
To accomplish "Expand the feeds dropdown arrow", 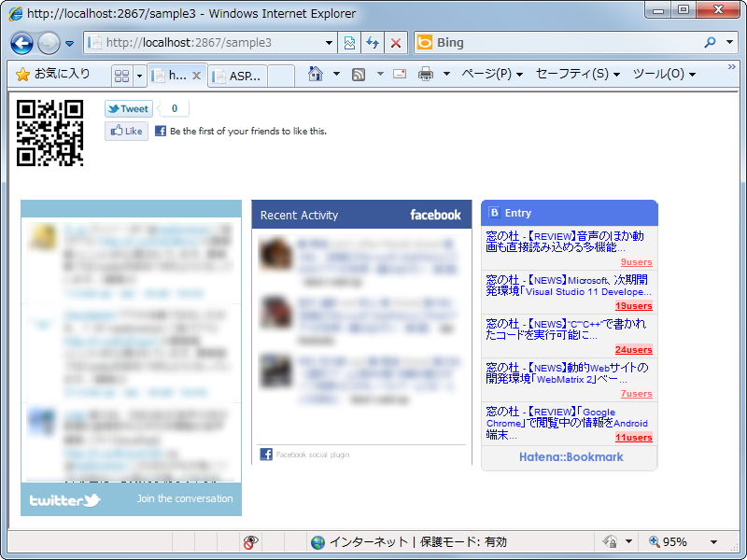I will (x=380, y=74).
